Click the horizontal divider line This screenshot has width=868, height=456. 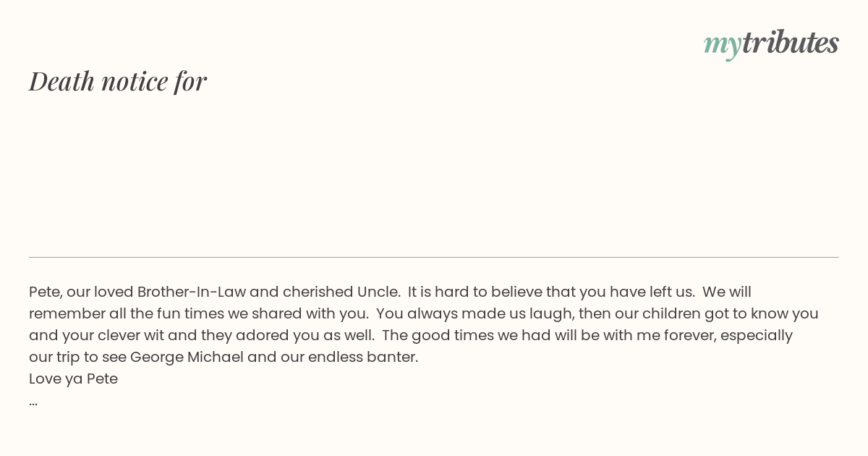(434, 257)
